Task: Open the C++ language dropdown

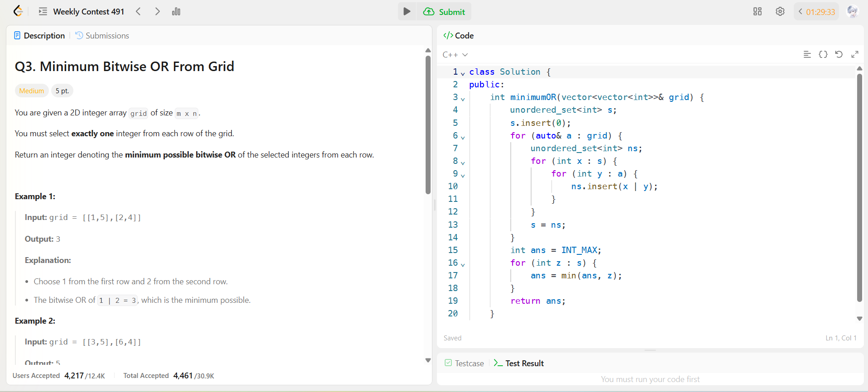Action: (455, 55)
